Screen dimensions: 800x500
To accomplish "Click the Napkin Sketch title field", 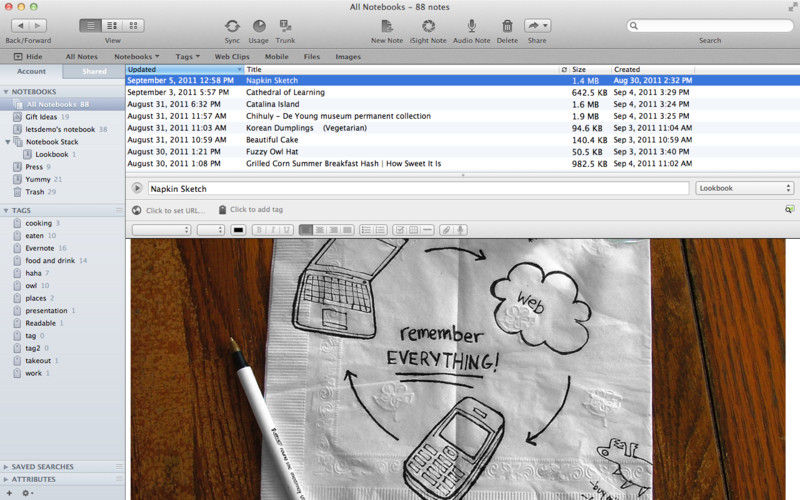I will click(418, 188).
